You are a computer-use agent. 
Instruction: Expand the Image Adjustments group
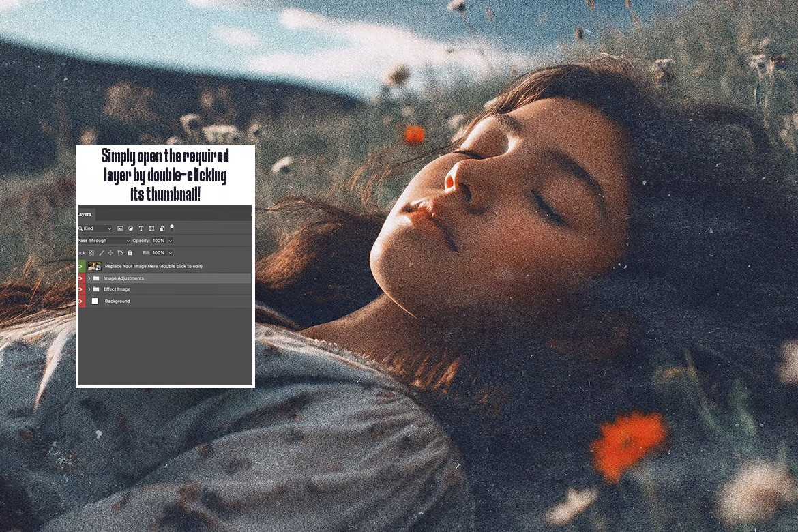[x=89, y=278]
